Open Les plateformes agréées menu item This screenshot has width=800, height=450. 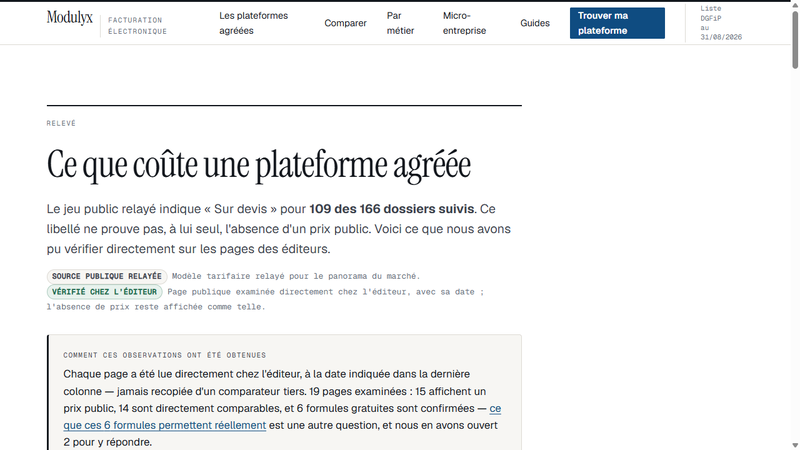254,23
